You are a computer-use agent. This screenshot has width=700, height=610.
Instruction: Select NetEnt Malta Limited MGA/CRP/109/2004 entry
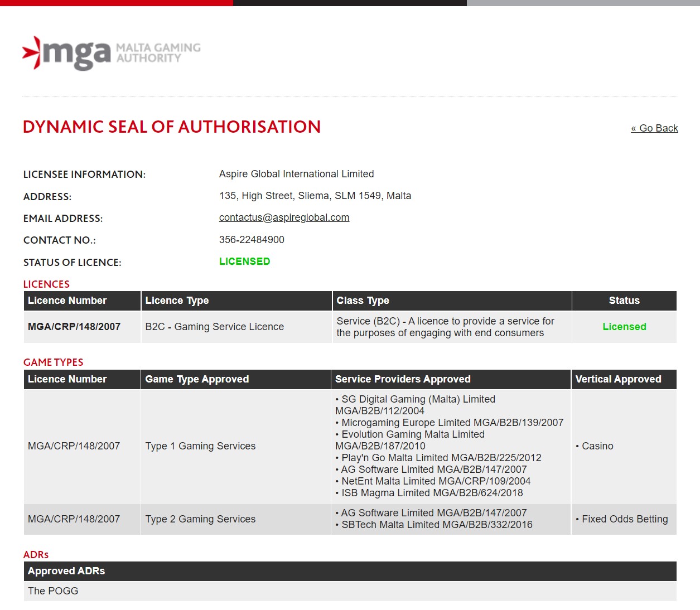click(433, 481)
